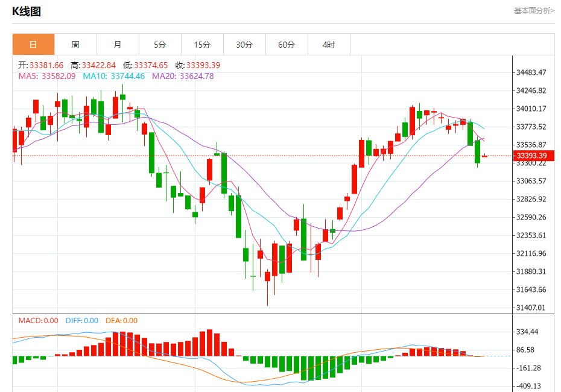Click the 31880.31 axis label
The width and height of the screenshot is (561, 392).
(531, 271)
